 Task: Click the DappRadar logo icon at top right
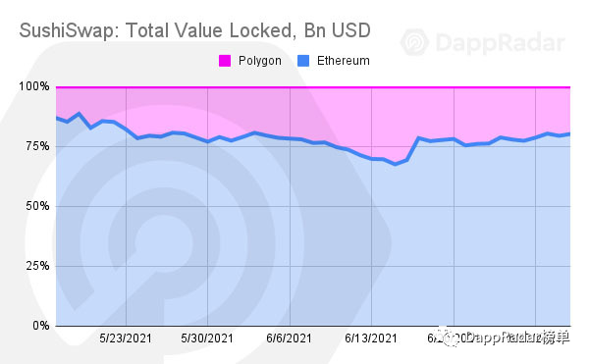tap(414, 42)
